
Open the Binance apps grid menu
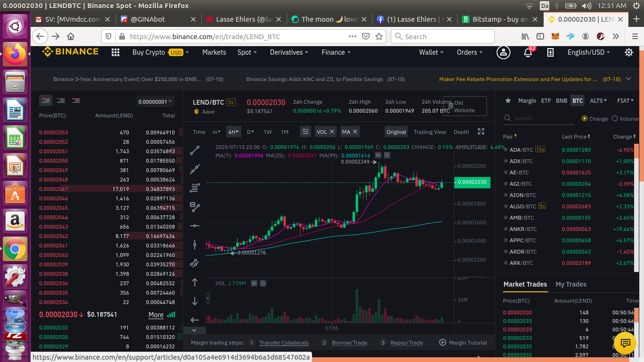click(116, 52)
